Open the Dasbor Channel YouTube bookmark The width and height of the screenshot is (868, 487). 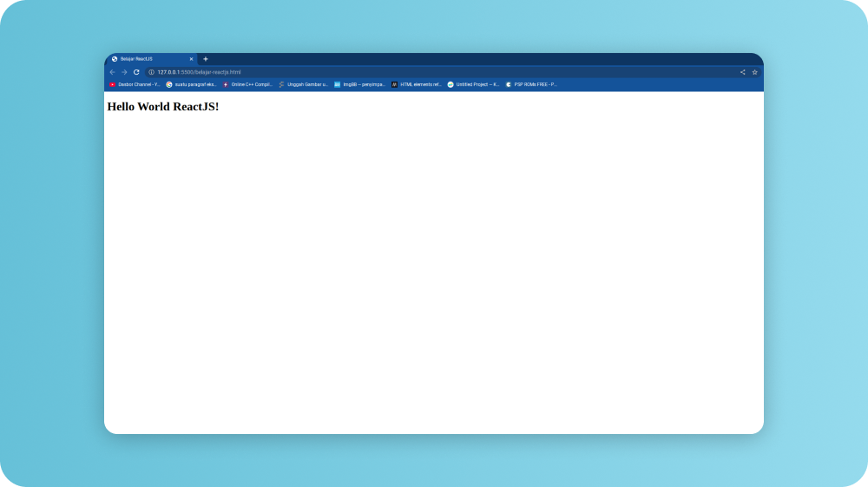click(135, 84)
